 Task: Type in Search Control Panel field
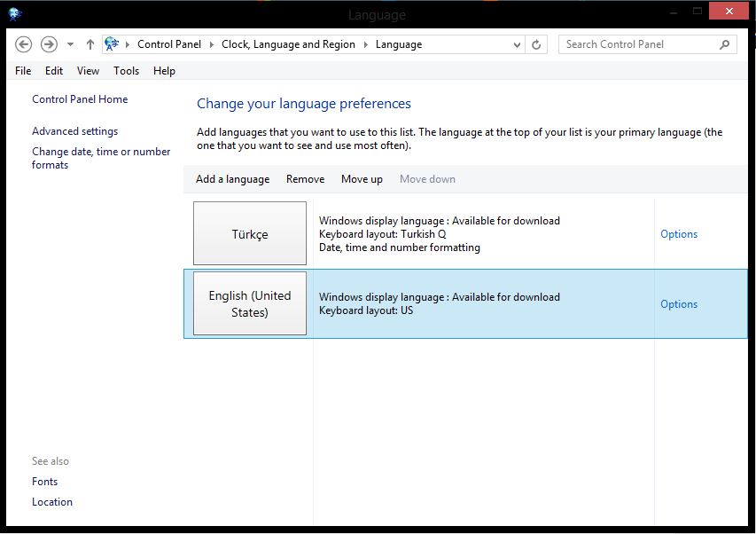[638, 44]
